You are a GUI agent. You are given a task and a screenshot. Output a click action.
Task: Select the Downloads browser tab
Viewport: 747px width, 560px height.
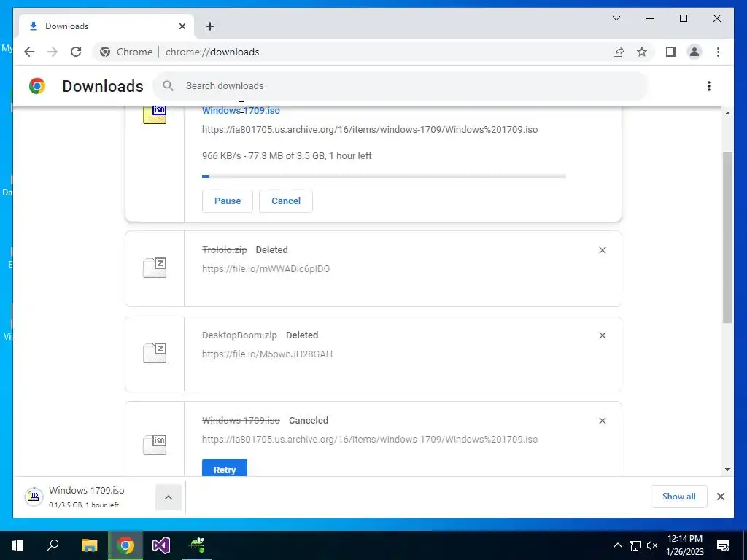[106, 26]
